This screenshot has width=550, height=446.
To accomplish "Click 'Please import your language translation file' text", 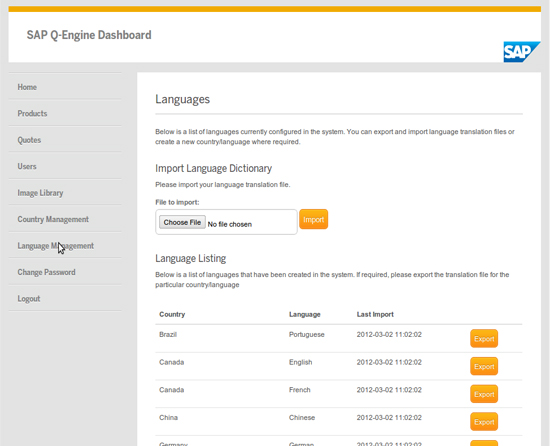I will pos(223,185).
